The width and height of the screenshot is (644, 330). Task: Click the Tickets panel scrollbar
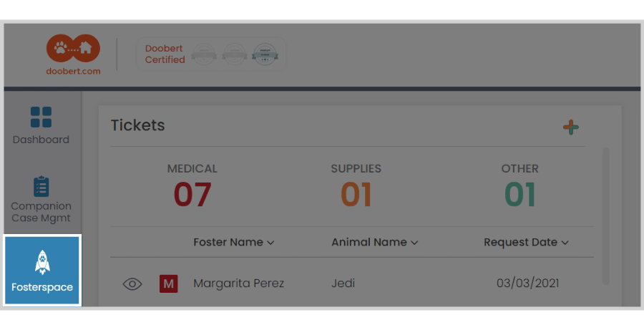606,215
